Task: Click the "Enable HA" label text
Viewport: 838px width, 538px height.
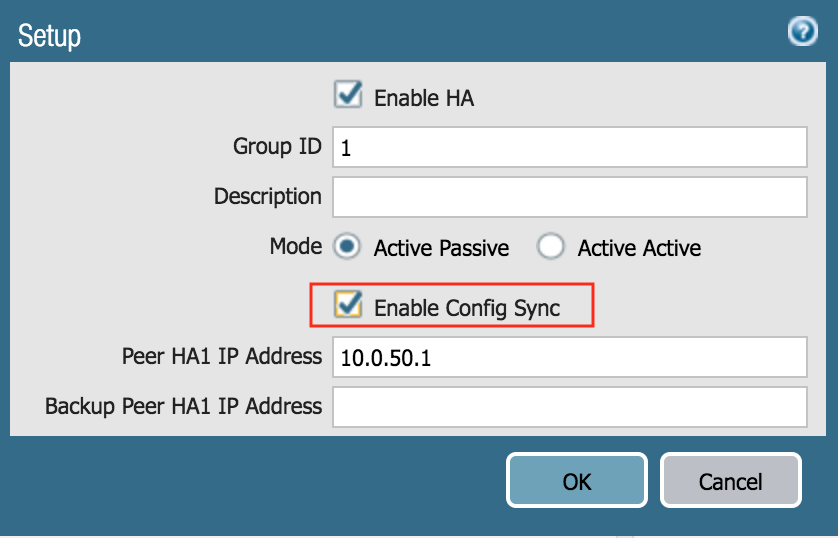Action: point(423,98)
